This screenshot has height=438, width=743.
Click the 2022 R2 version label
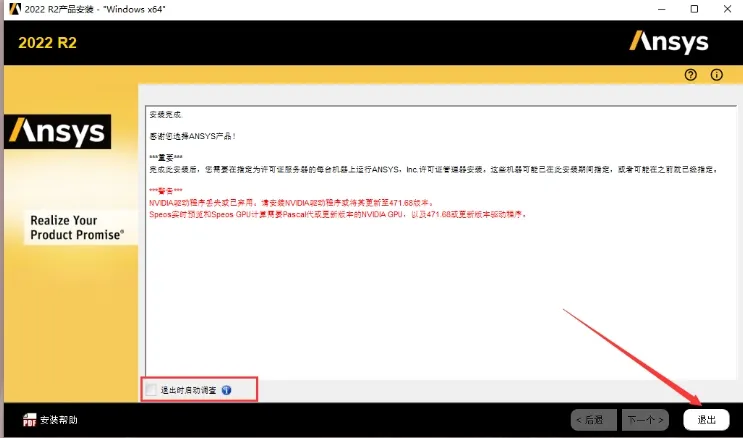(x=47, y=43)
